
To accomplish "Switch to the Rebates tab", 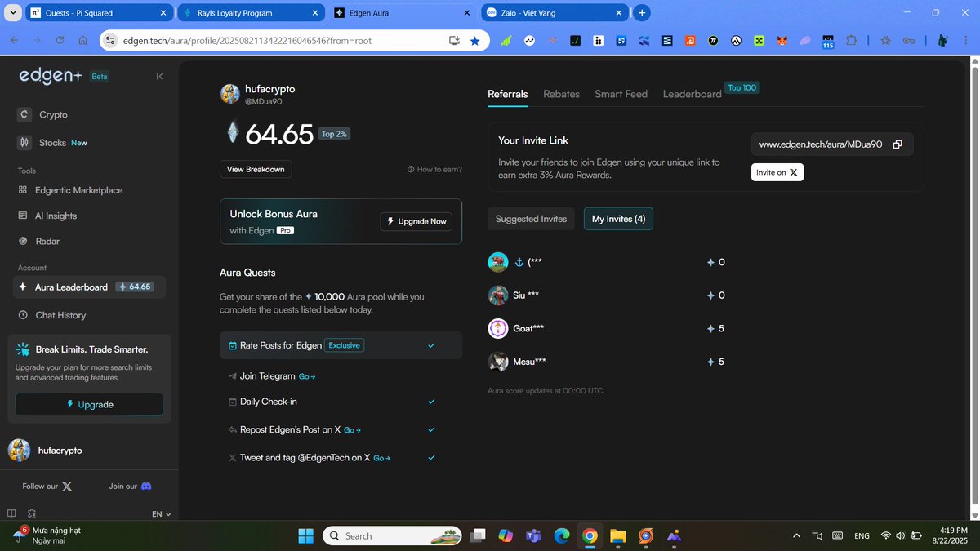I will [x=561, y=94].
